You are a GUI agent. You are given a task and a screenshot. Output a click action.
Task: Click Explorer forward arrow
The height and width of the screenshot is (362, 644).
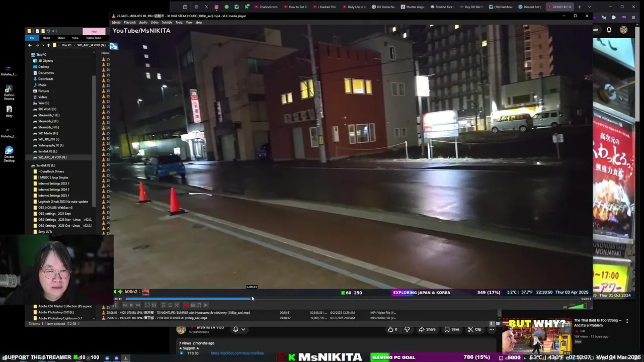point(37,45)
